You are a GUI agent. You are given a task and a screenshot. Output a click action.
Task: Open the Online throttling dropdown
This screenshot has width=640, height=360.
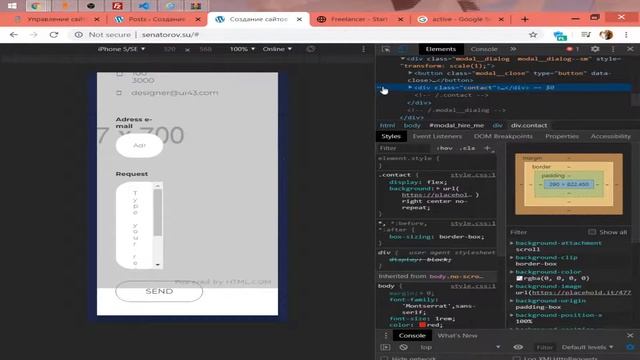tap(277, 49)
